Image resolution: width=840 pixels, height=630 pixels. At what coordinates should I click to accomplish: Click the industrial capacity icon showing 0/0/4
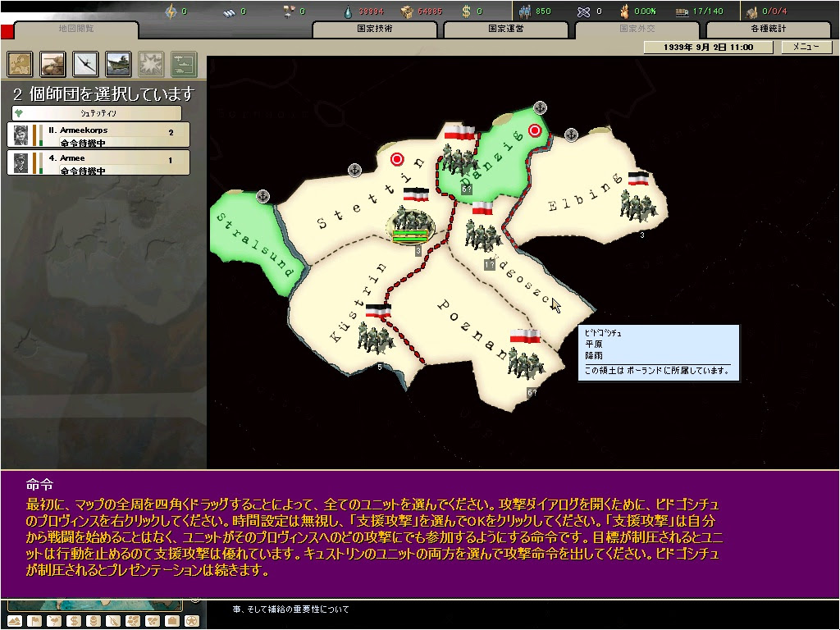pos(751,11)
